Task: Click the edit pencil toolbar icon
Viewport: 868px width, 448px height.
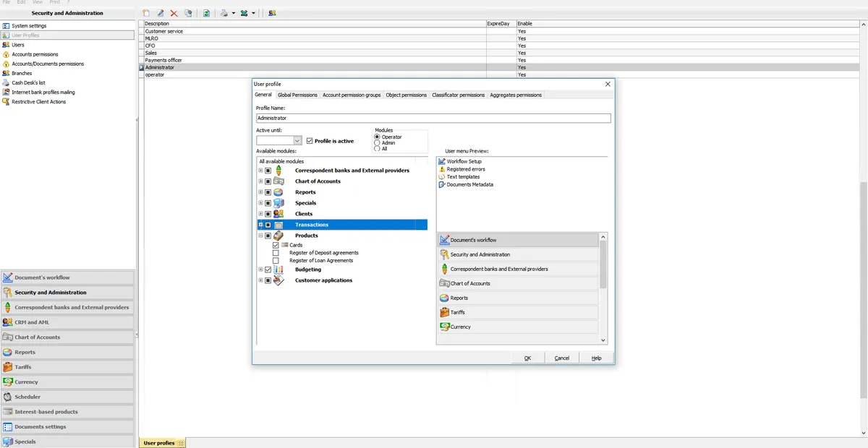Action: 161,13
